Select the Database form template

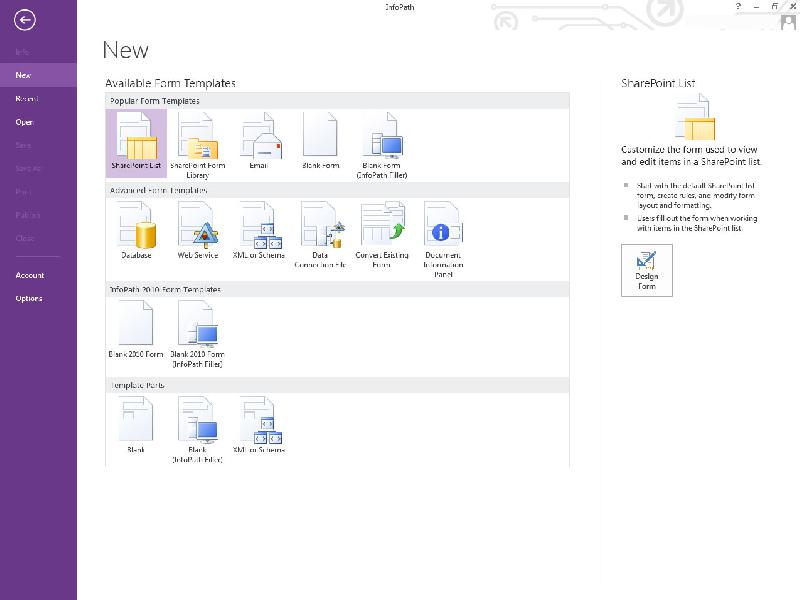[x=136, y=231]
